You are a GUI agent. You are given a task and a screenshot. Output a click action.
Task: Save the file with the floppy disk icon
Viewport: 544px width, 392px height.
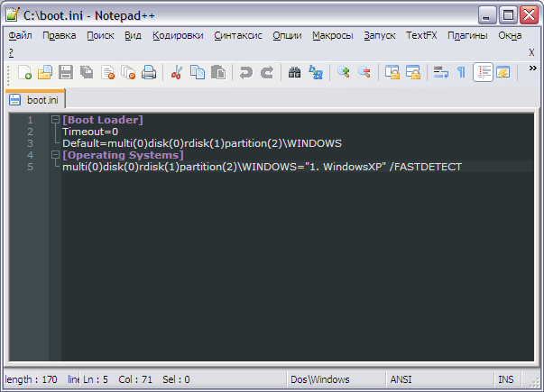(66, 73)
